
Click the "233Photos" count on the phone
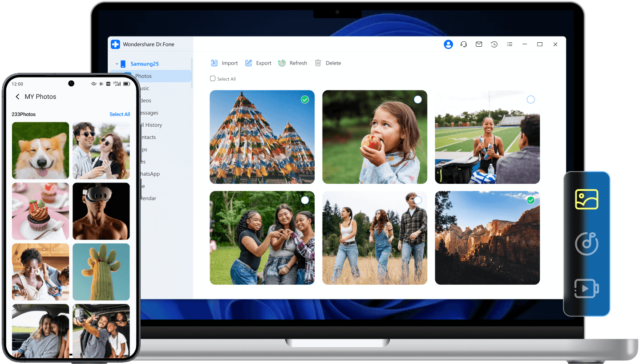tap(24, 114)
